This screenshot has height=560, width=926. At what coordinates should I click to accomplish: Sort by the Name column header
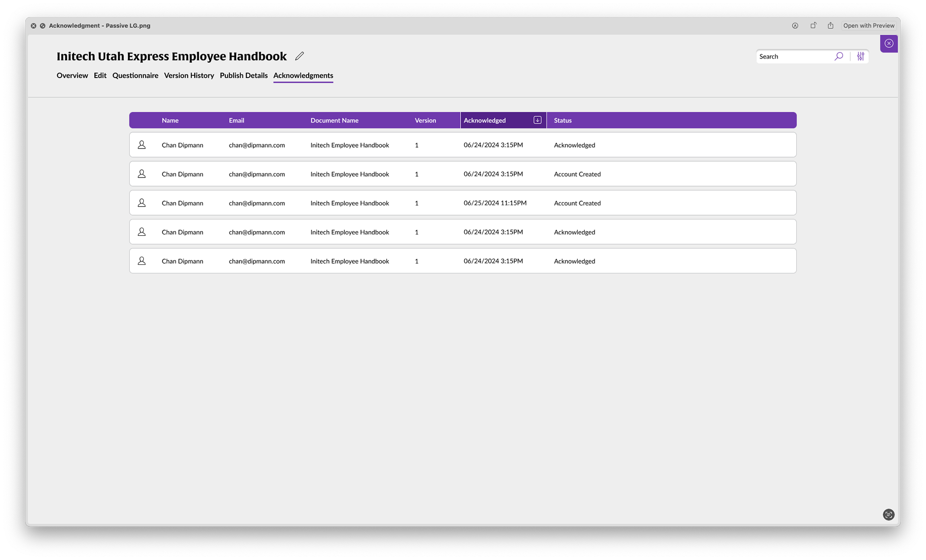170,120
